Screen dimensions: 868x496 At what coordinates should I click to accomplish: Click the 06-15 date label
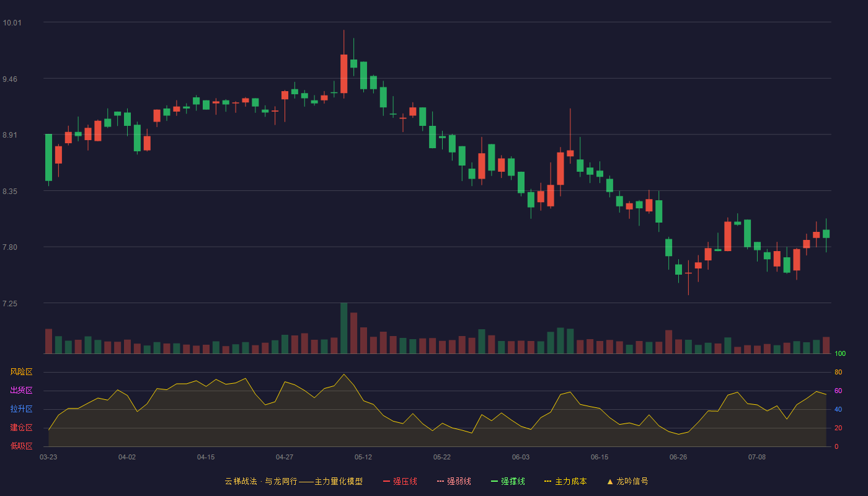point(600,457)
